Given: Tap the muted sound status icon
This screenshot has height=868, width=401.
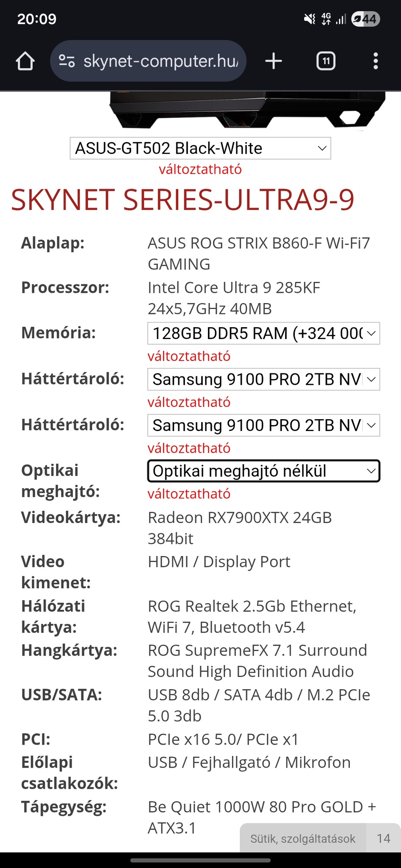Looking at the screenshot, I should pos(310,19).
